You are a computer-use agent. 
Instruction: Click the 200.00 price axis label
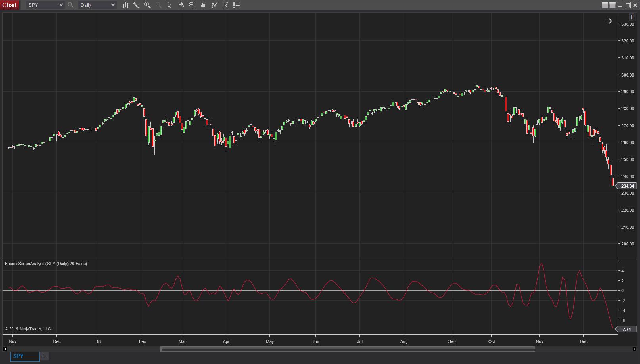click(628, 244)
